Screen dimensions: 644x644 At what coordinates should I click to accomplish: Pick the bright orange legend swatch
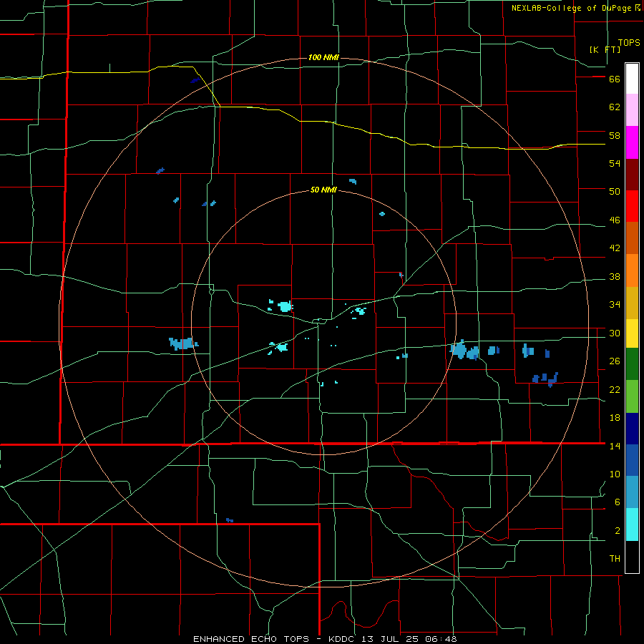pos(632,270)
